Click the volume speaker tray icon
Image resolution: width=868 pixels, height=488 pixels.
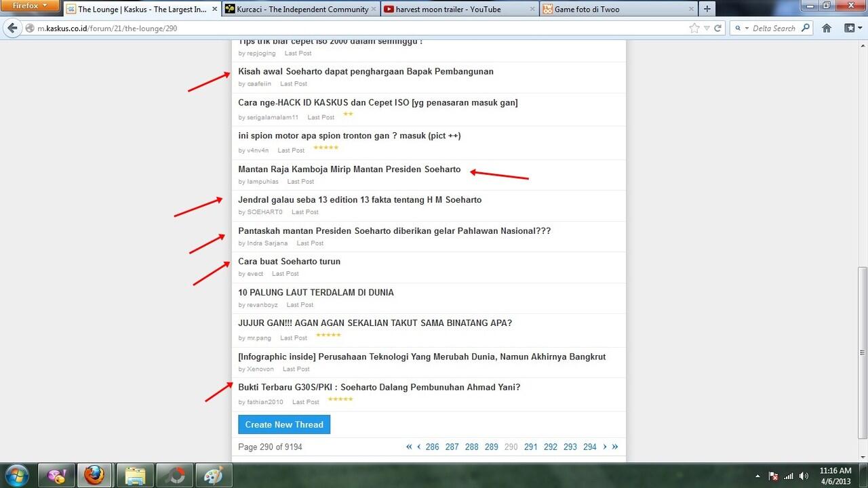(x=804, y=476)
